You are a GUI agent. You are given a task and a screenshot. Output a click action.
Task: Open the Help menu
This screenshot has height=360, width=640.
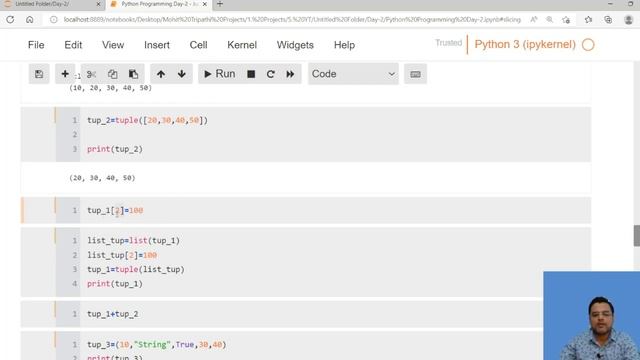click(344, 45)
